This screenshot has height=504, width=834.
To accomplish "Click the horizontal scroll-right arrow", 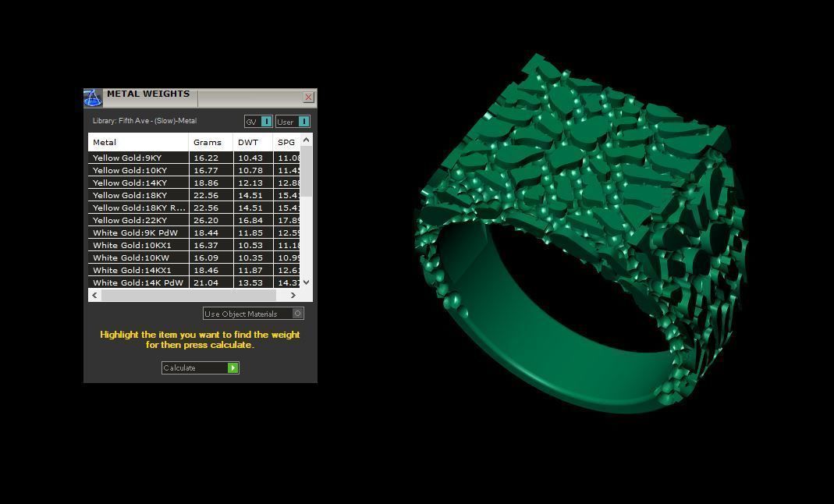I will (x=293, y=295).
